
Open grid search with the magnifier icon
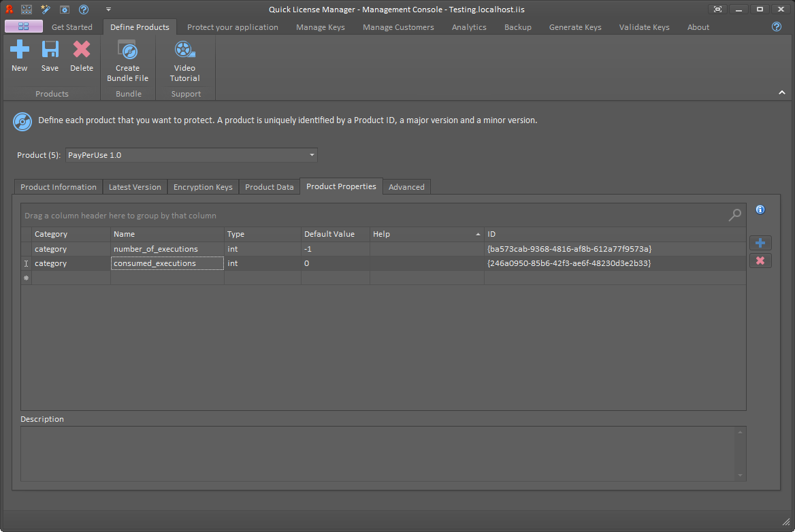pyautogui.click(x=734, y=215)
